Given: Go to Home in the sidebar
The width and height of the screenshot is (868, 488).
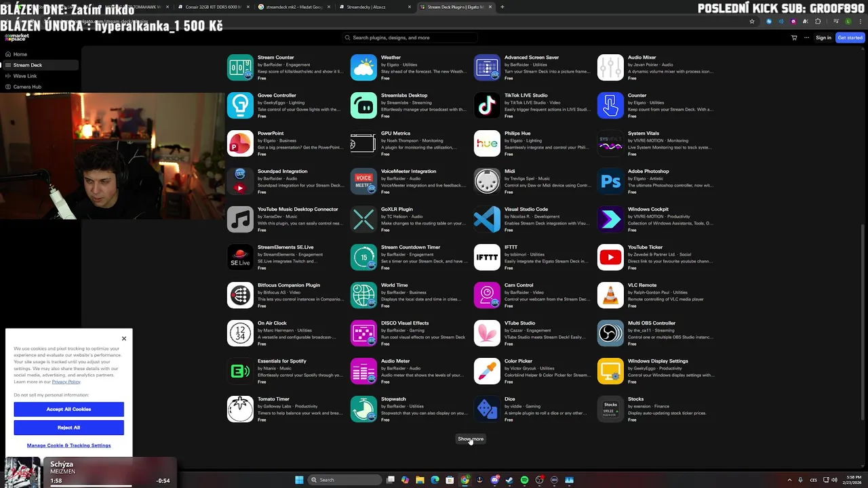Looking at the screenshot, I should click(x=41, y=54).
